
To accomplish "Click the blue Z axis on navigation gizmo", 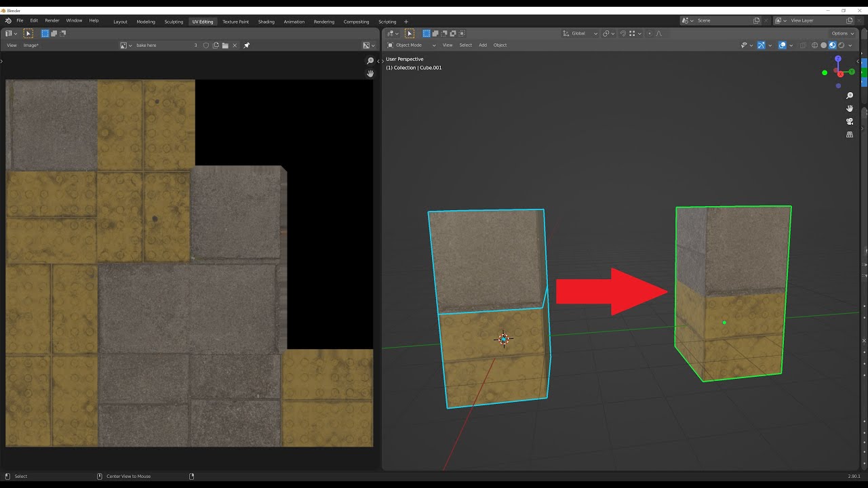I will (x=838, y=59).
